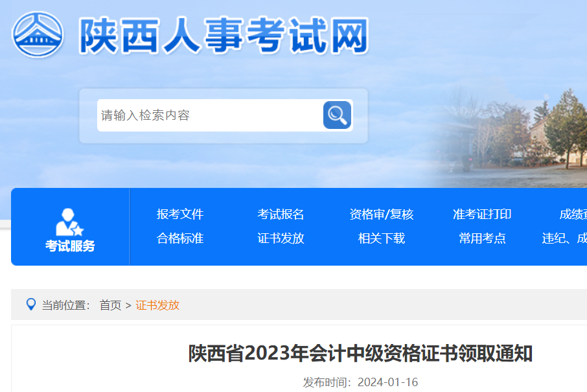Viewport: 587px width, 392px height.
Task: Click the magnifier search button
Action: pos(337,115)
